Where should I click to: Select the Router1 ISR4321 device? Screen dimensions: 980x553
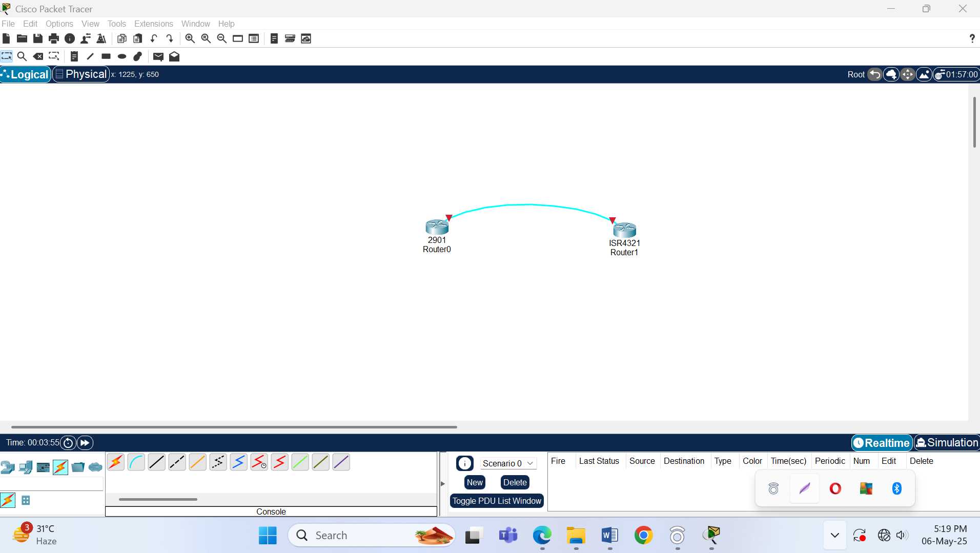[x=624, y=230]
